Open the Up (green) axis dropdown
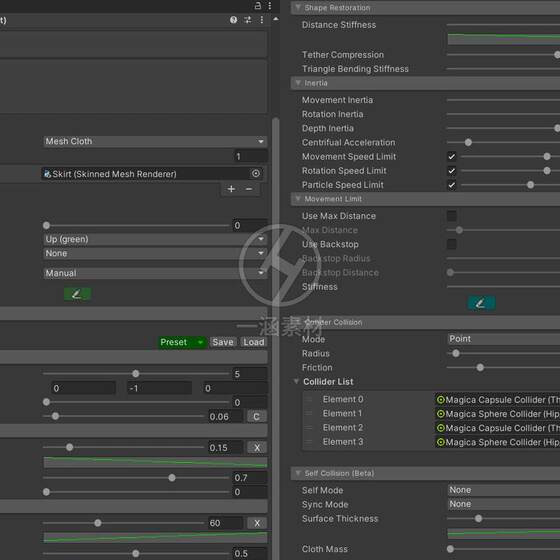Image resolution: width=560 pixels, height=560 pixels. pyautogui.click(x=155, y=239)
